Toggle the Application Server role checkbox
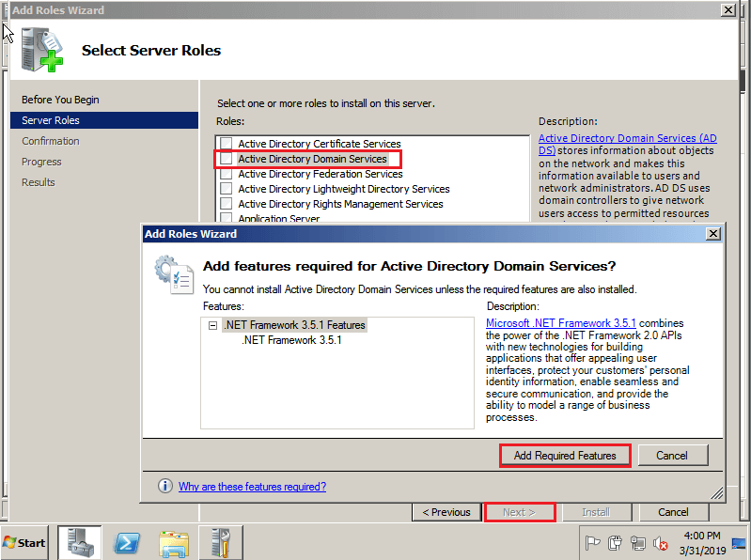This screenshot has width=751, height=560. pyautogui.click(x=227, y=218)
